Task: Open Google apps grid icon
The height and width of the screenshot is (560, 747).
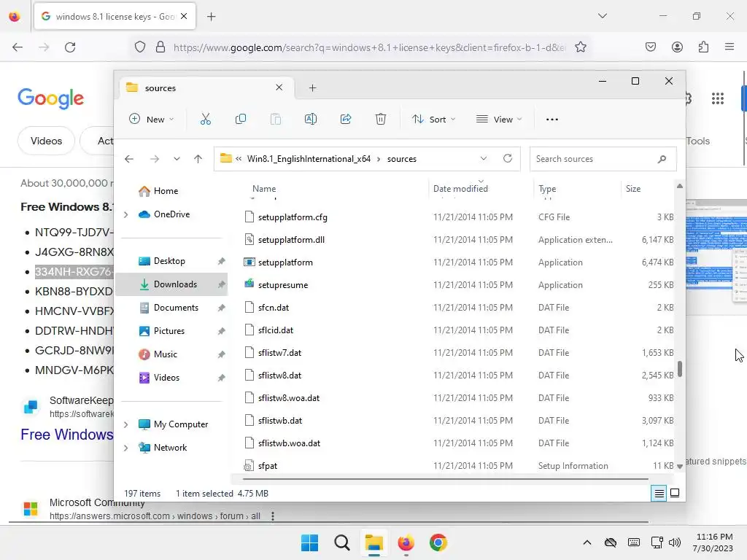Action: 718,98
